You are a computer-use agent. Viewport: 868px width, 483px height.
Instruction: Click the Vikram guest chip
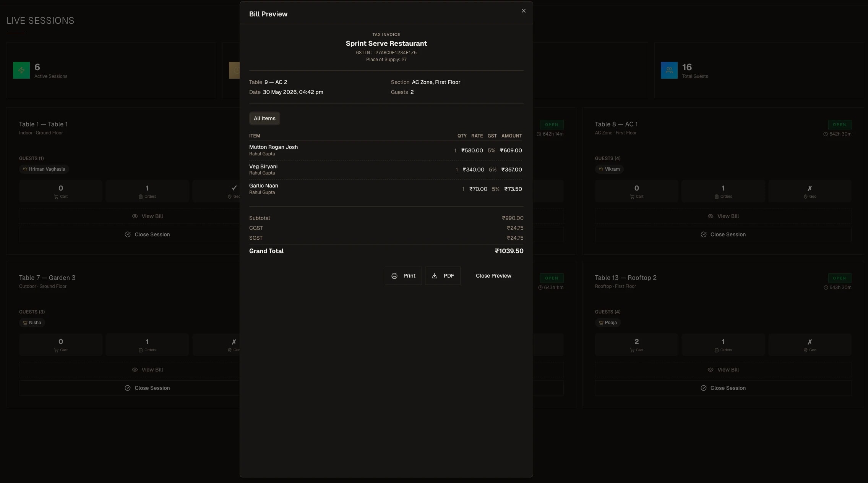point(609,169)
